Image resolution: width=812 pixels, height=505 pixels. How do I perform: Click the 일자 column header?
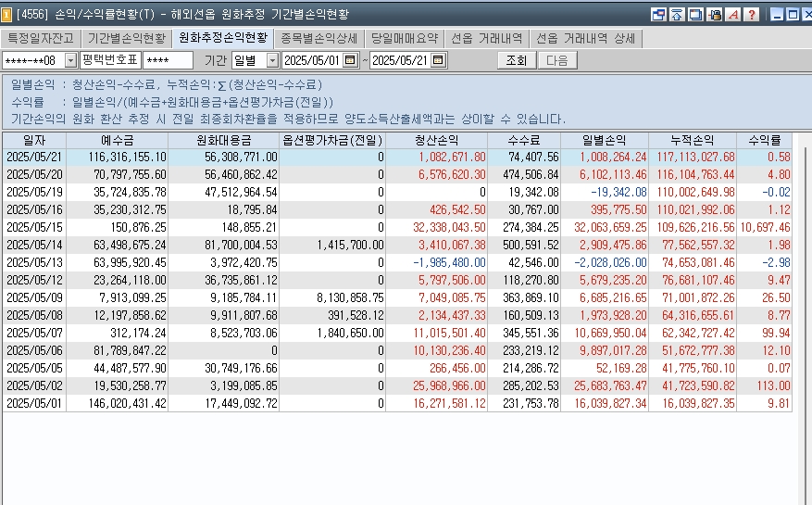34,141
